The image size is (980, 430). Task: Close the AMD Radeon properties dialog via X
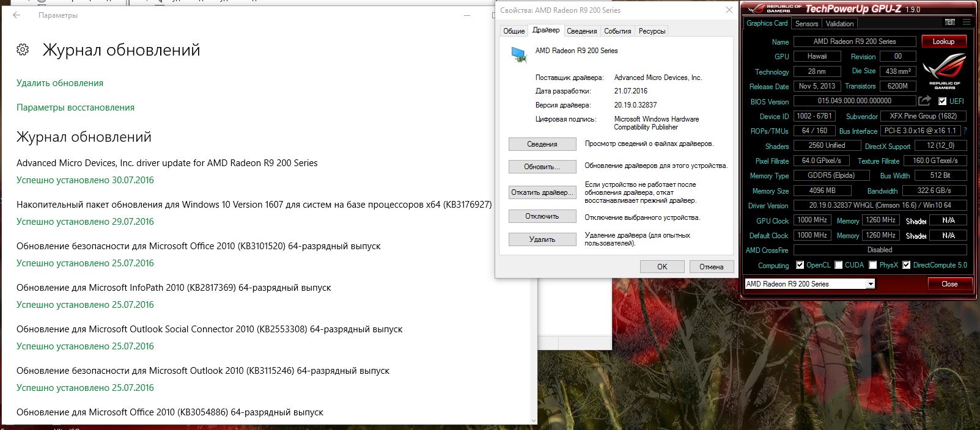(x=729, y=10)
